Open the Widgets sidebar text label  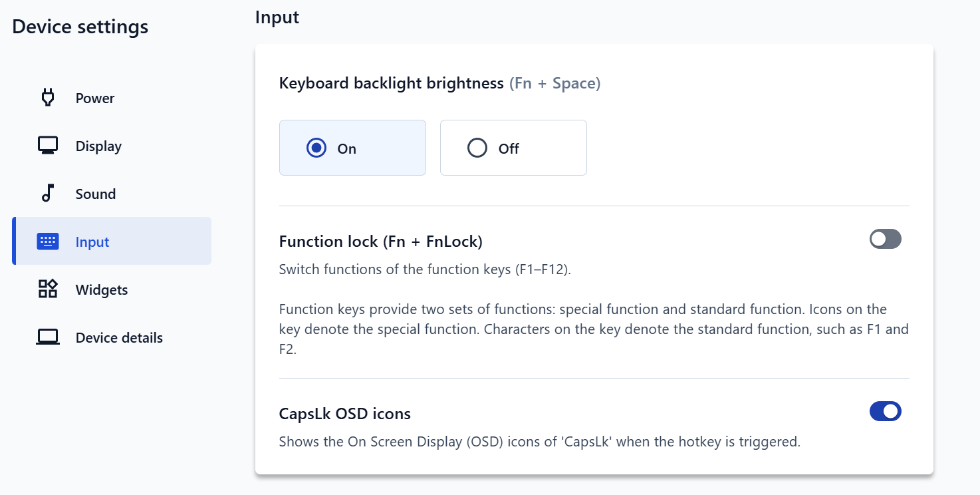click(x=102, y=290)
